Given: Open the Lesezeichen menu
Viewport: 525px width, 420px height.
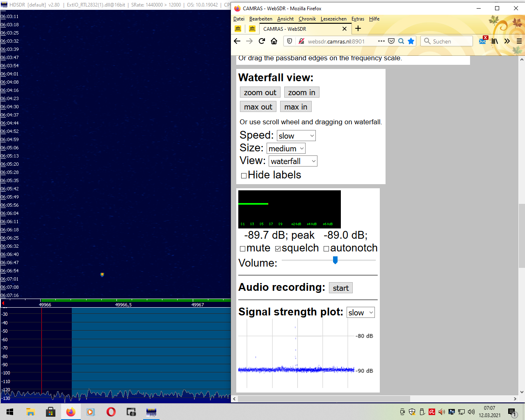Looking at the screenshot, I should point(333,19).
